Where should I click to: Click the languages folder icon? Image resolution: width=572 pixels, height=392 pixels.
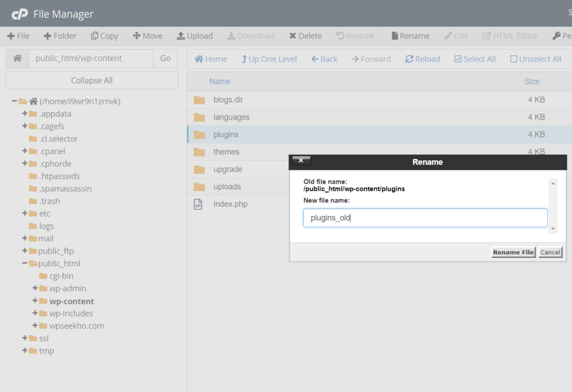[x=199, y=117]
